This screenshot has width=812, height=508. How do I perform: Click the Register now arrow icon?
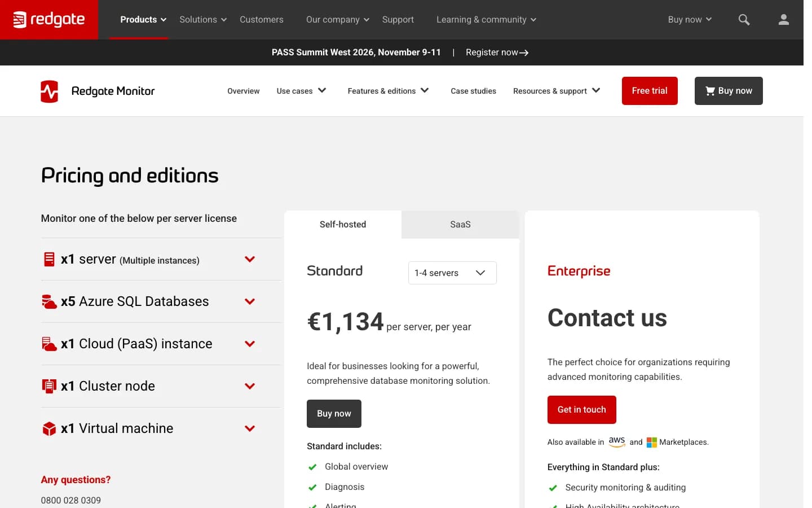click(x=524, y=52)
